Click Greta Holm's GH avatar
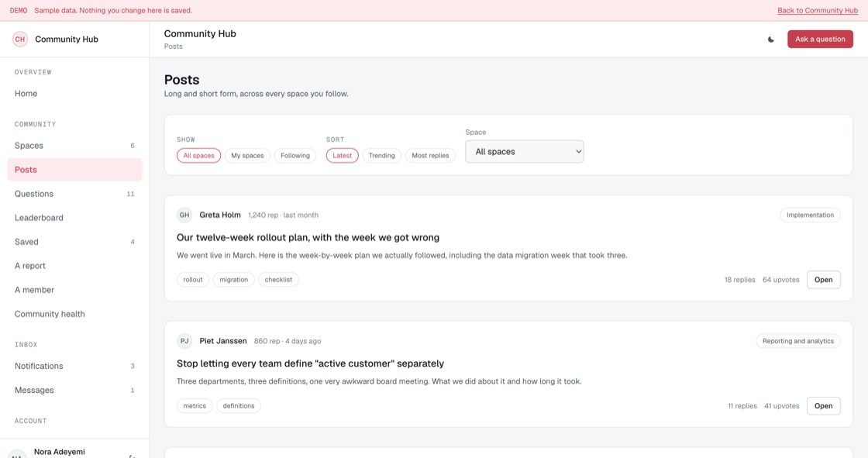 [184, 215]
